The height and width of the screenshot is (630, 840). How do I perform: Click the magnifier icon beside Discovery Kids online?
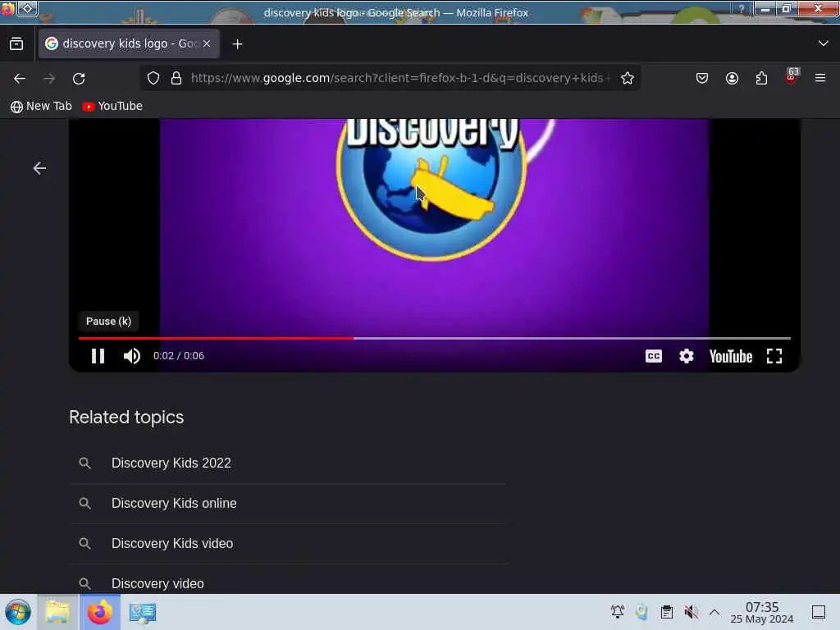pos(84,503)
